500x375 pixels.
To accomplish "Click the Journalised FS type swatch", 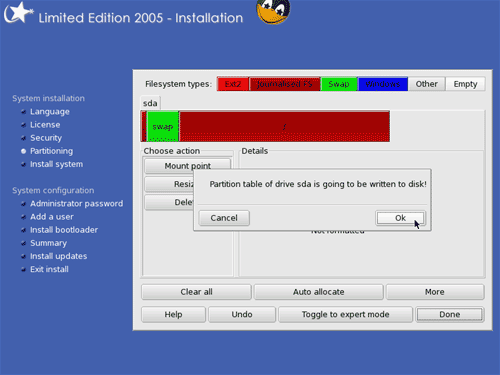I will coord(285,84).
